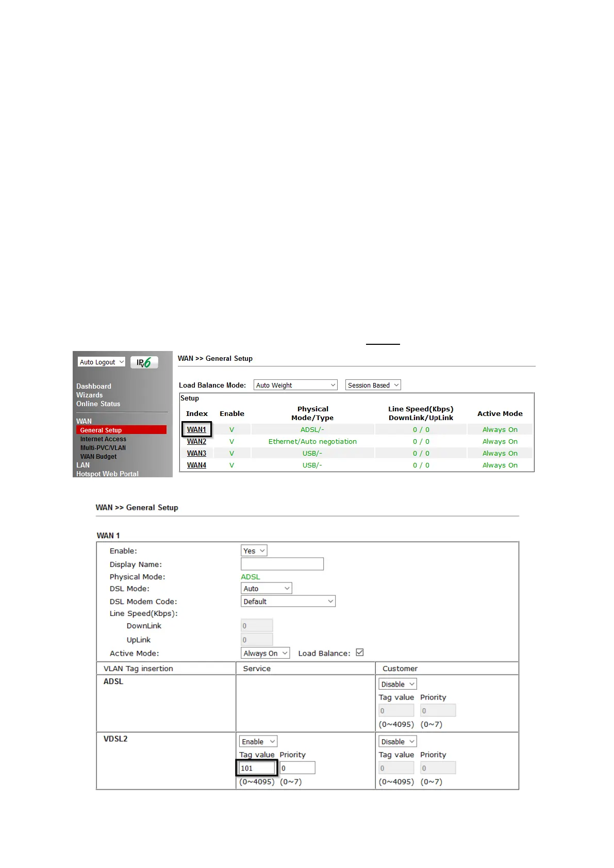614x868 pixels.
Task: Open the Enable Yes dropdown
Action: (254, 550)
